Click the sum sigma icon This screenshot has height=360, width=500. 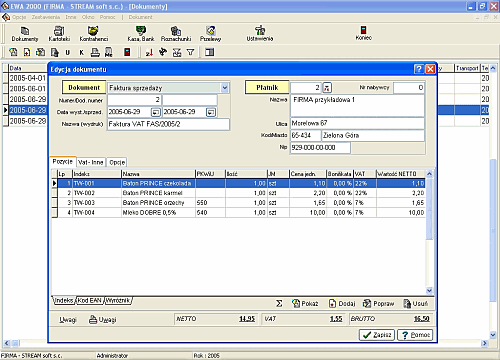(279, 303)
